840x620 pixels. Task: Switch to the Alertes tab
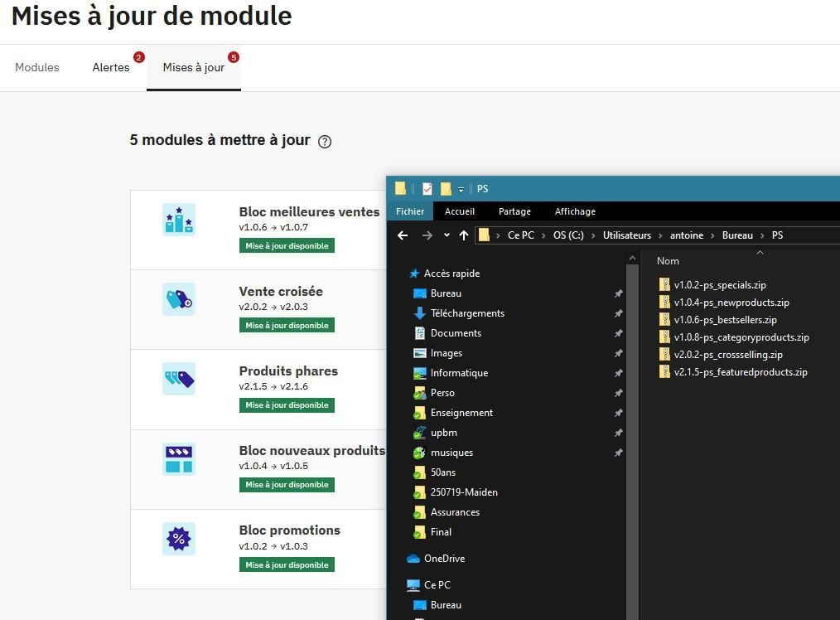[111, 67]
